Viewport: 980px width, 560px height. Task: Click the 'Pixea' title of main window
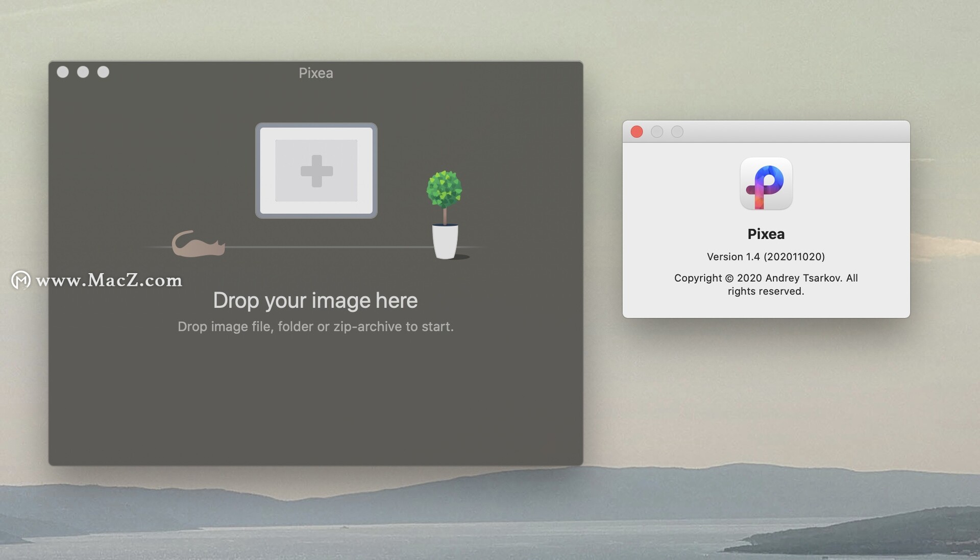pos(316,73)
